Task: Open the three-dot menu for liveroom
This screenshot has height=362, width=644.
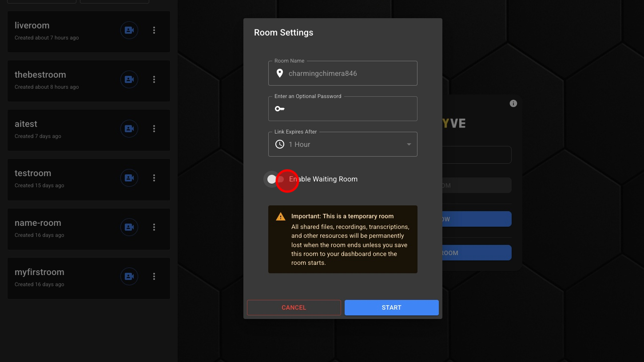Action: (x=154, y=30)
